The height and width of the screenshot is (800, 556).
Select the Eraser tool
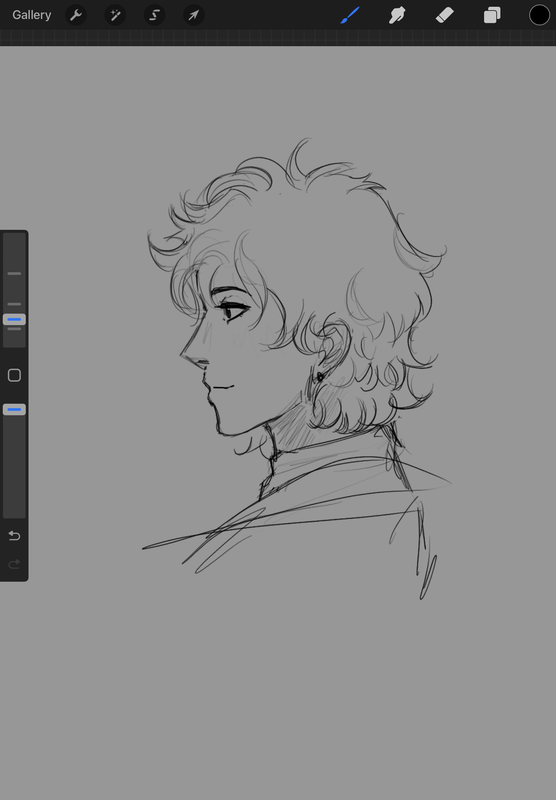(445, 15)
